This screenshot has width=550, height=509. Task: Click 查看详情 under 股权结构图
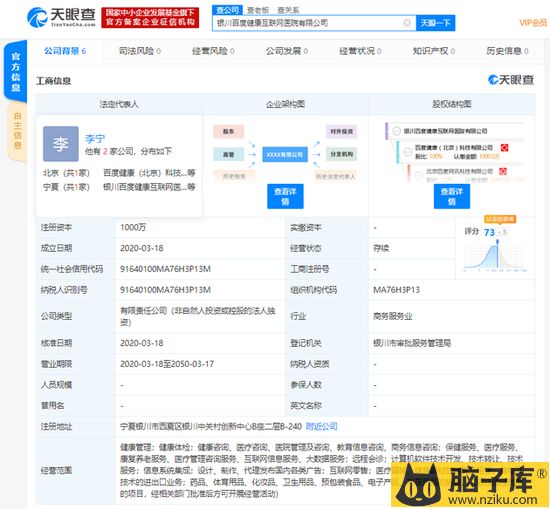(452, 196)
